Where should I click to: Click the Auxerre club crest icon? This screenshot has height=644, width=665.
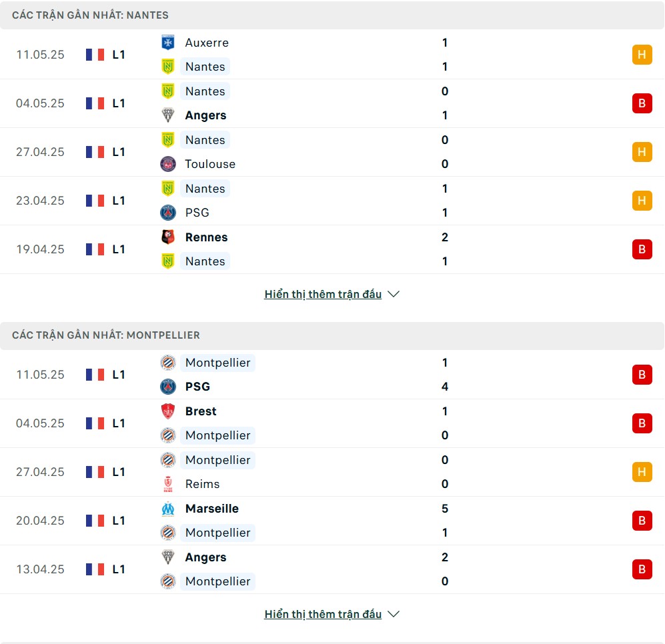(x=168, y=43)
